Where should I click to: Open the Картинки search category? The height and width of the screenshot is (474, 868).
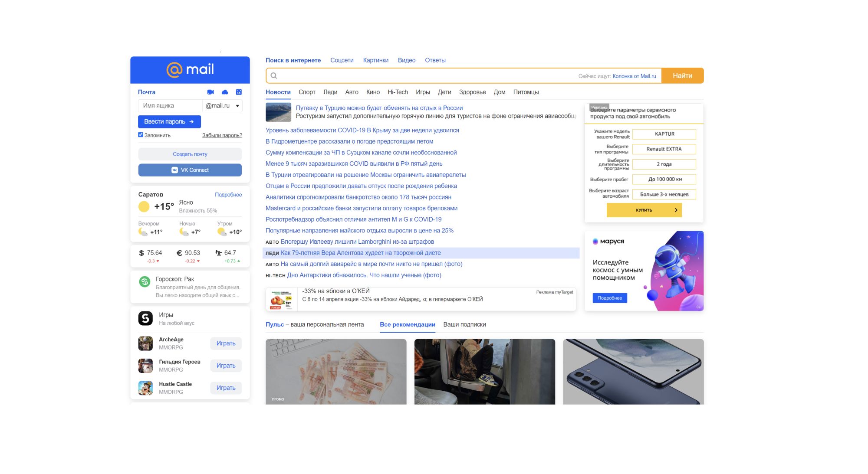(x=375, y=60)
